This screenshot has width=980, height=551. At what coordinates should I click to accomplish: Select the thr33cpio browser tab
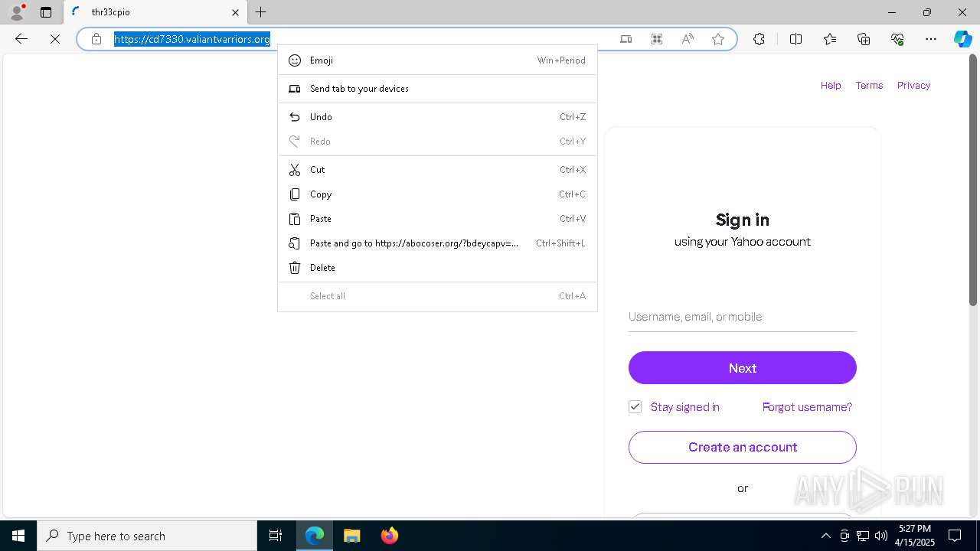[155, 12]
